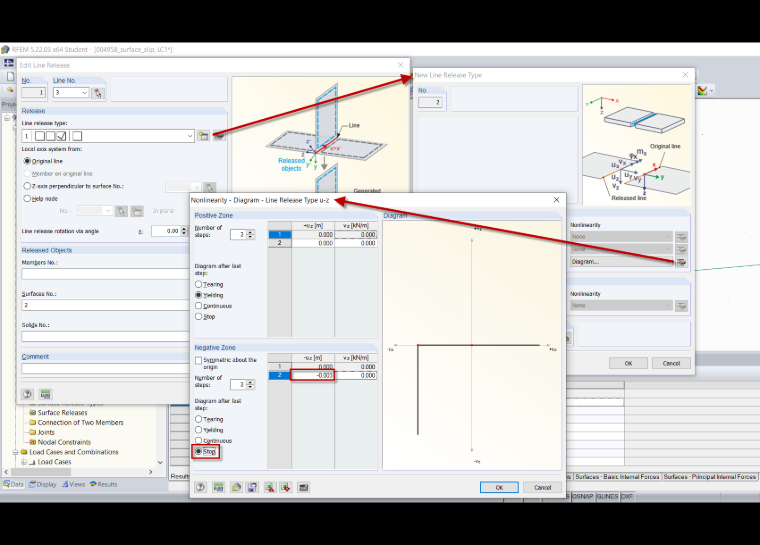Viewport: 760px width, 545px height.
Task: Click the save diagram floppy disk icon
Action: 253,487
